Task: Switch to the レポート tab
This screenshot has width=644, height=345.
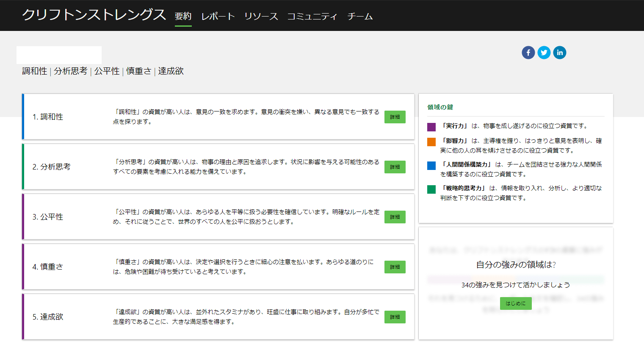Action: point(218,16)
